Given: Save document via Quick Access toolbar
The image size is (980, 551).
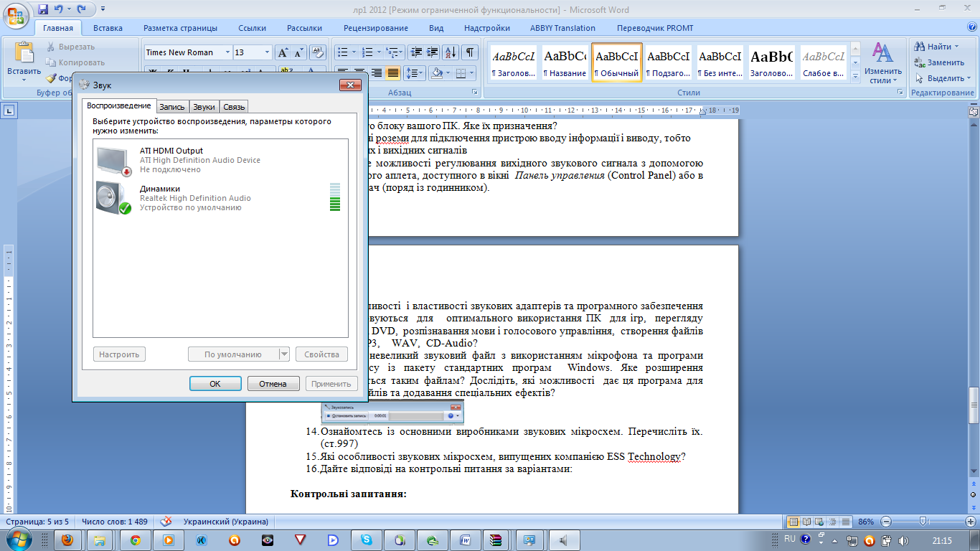Looking at the screenshot, I should (x=43, y=9).
